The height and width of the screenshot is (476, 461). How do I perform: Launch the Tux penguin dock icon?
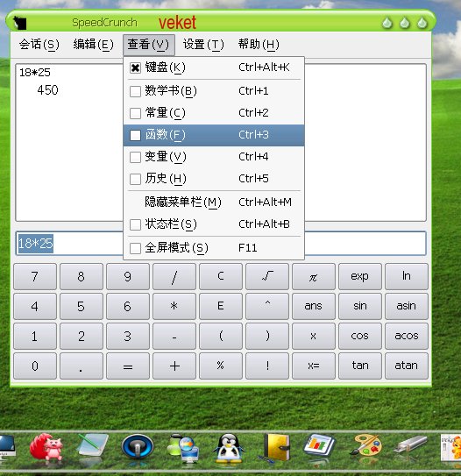point(229,448)
